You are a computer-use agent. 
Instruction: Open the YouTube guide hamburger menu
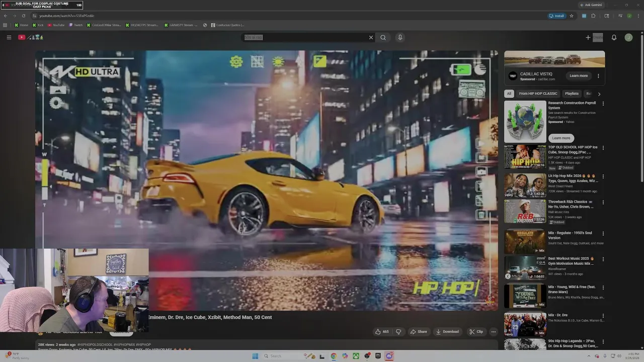[x=9, y=37]
